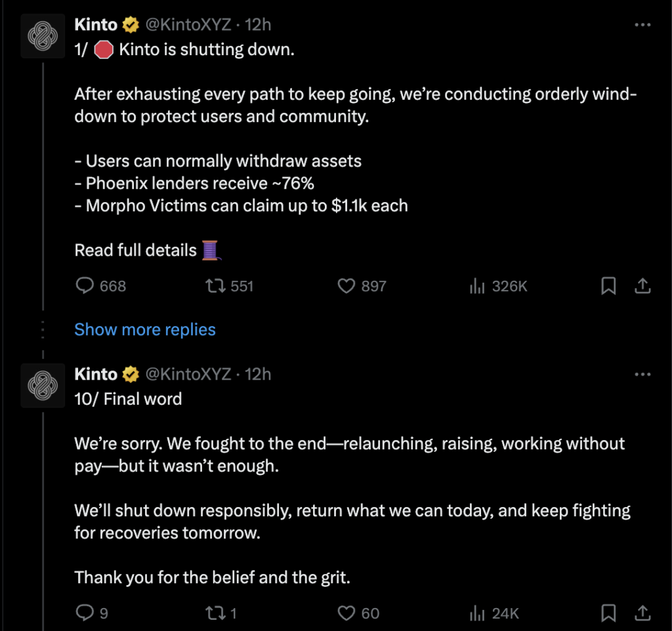Open more options for first tweet

(x=642, y=25)
